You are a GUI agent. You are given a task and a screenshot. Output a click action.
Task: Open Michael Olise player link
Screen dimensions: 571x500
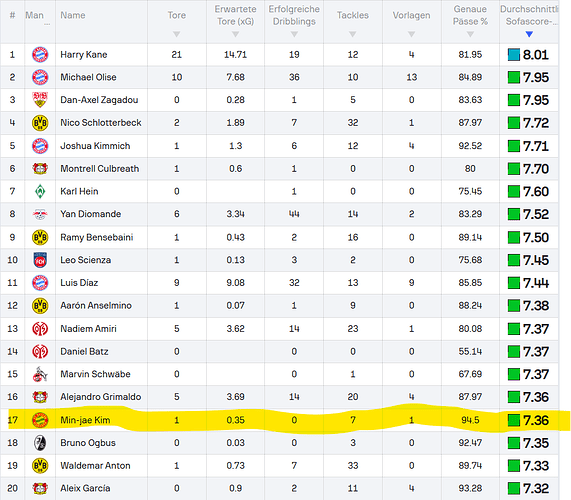88,77
